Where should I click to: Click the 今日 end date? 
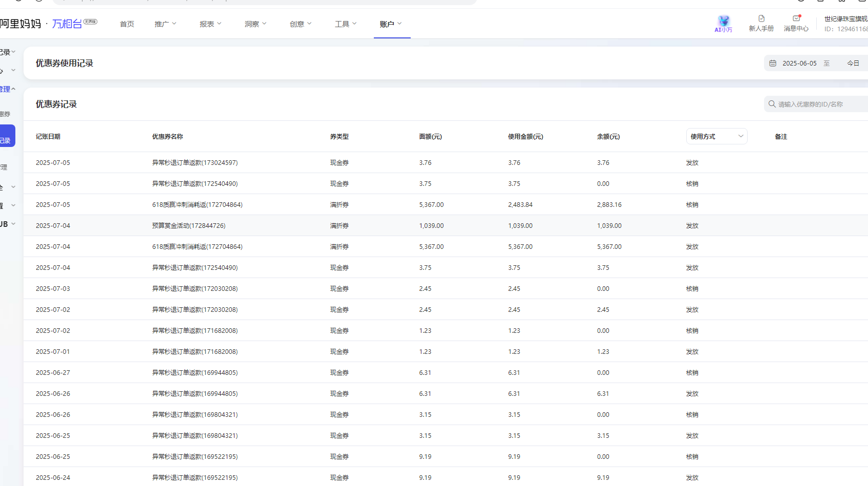(853, 64)
